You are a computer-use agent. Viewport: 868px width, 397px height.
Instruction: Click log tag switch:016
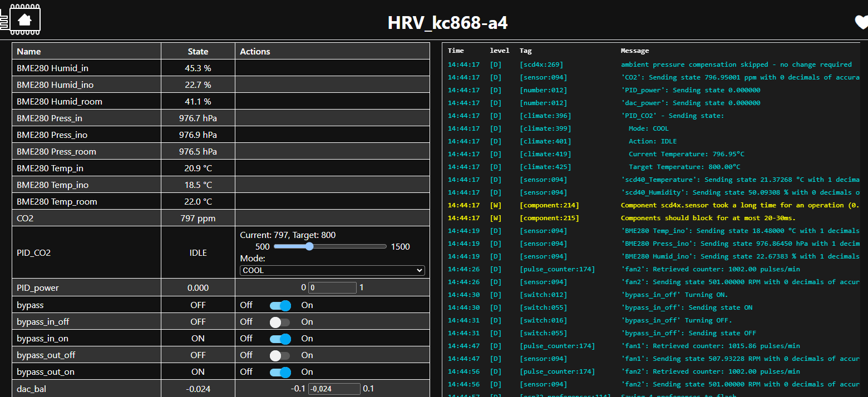coord(543,320)
